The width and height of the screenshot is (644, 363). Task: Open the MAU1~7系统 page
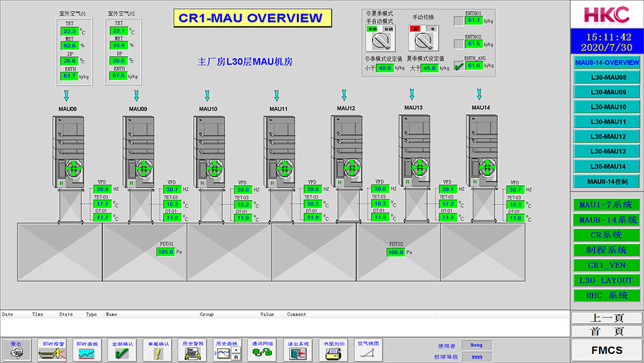pos(607,205)
